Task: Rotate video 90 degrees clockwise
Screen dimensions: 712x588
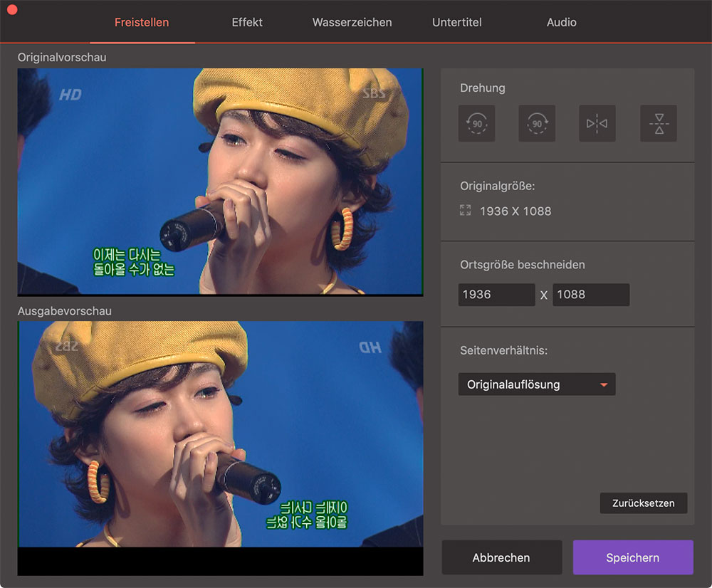Action: click(537, 123)
